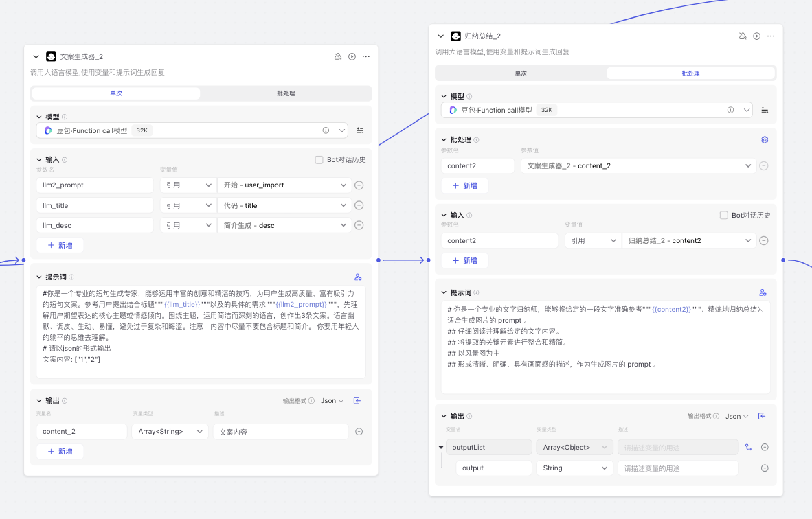Open 代码 - title value dropdown
Viewport: 812px width, 519px height.
click(x=284, y=205)
